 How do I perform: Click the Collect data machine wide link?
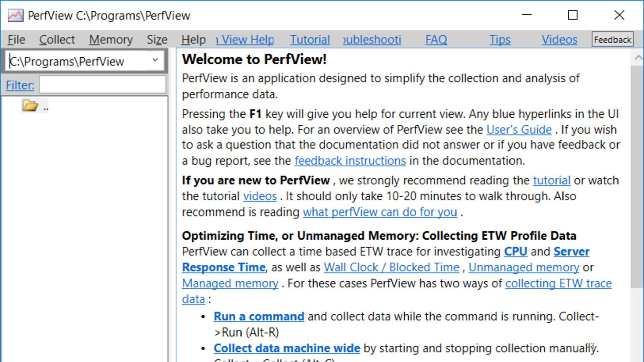pyautogui.click(x=287, y=348)
